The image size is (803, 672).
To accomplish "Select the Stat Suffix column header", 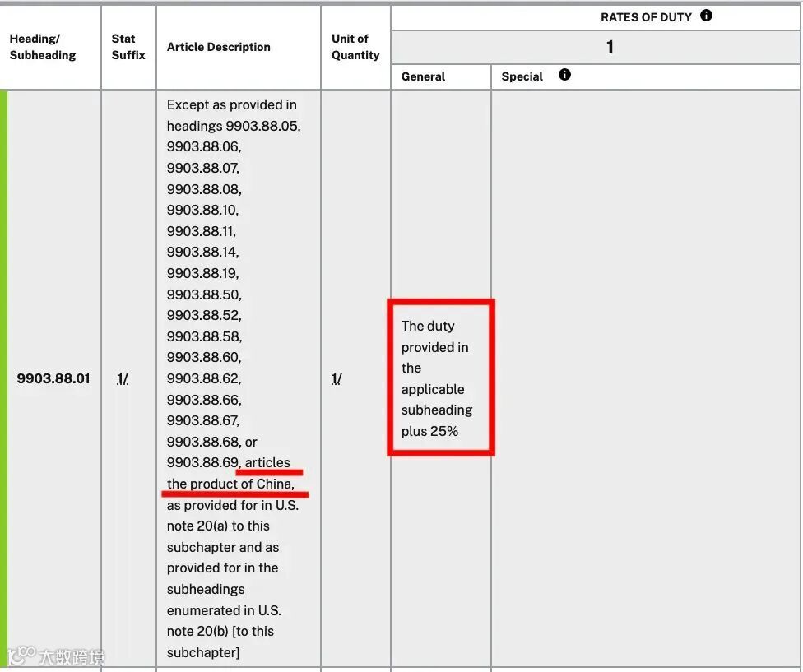I will click(128, 47).
